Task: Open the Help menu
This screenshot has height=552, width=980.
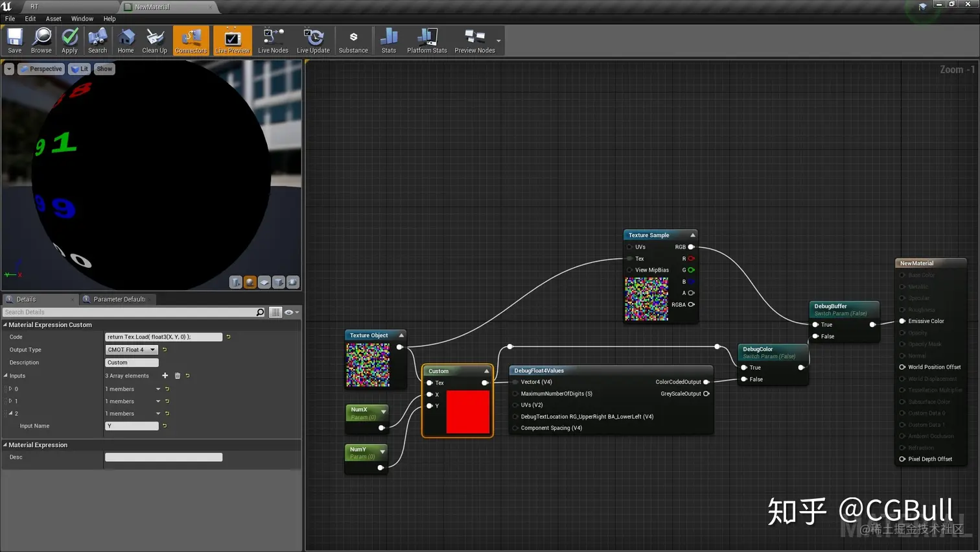Action: (x=110, y=19)
